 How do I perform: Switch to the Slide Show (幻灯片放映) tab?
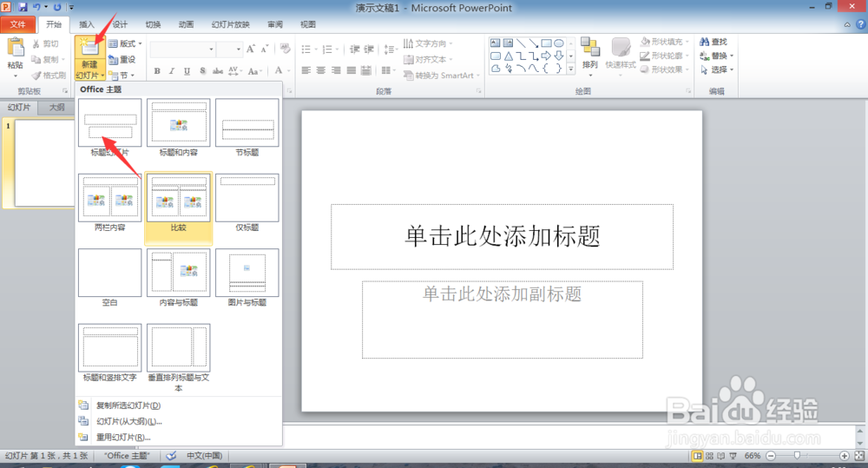coord(230,24)
